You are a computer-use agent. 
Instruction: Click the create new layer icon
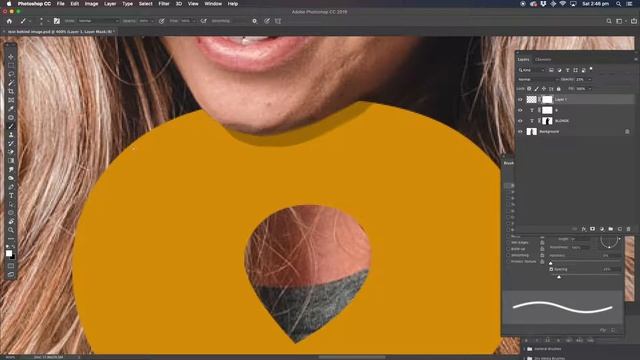pyautogui.click(x=620, y=229)
